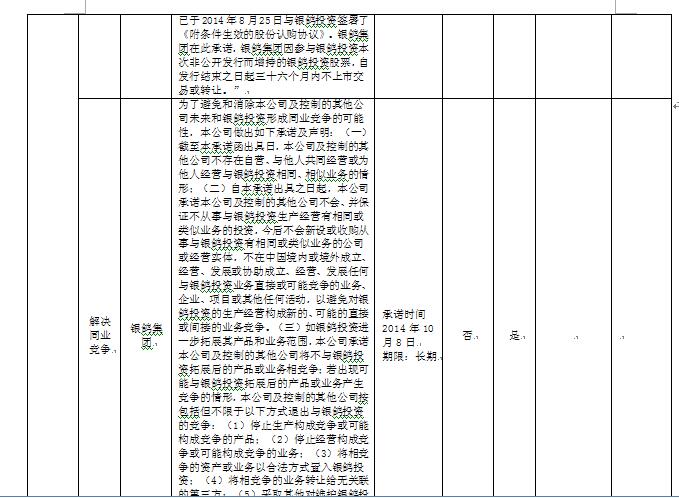Click the row-end paragraph mark at the table's right edge
679x498 pixels.
[673, 105]
